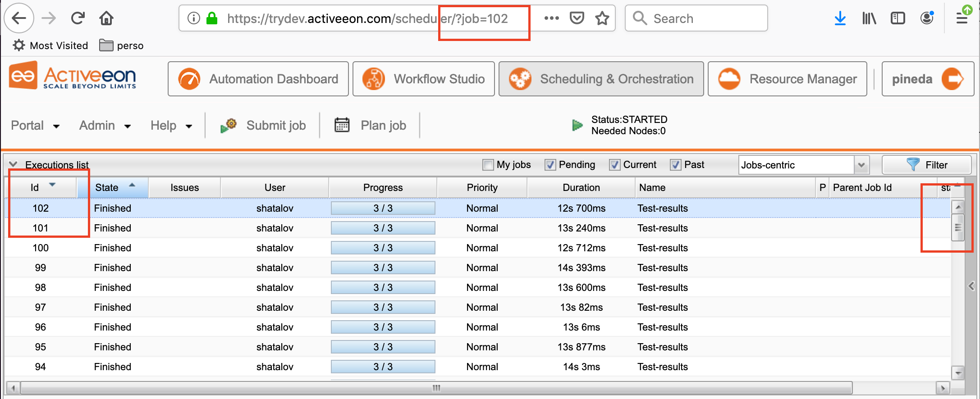Viewport: 980px width, 399px height.
Task: Toggle the browser sidebar view
Action: (898, 18)
